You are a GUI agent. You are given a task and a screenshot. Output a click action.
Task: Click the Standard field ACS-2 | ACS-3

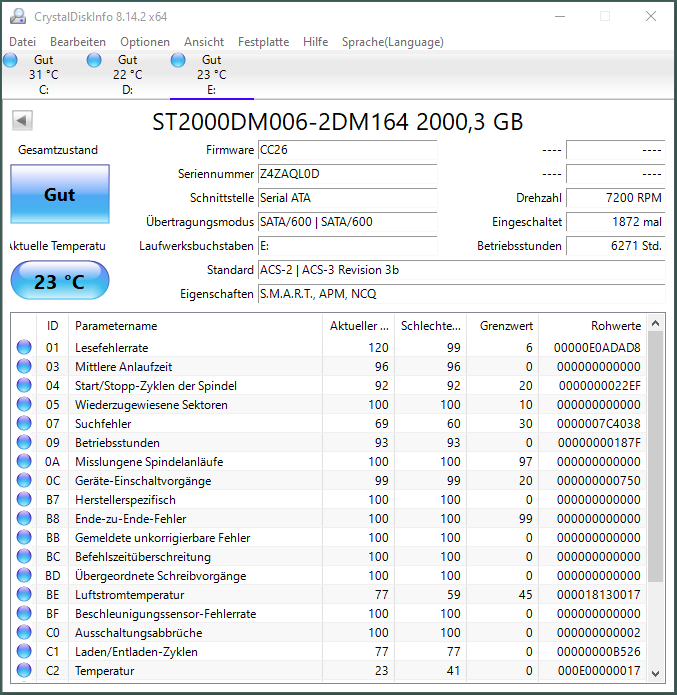[x=462, y=269]
